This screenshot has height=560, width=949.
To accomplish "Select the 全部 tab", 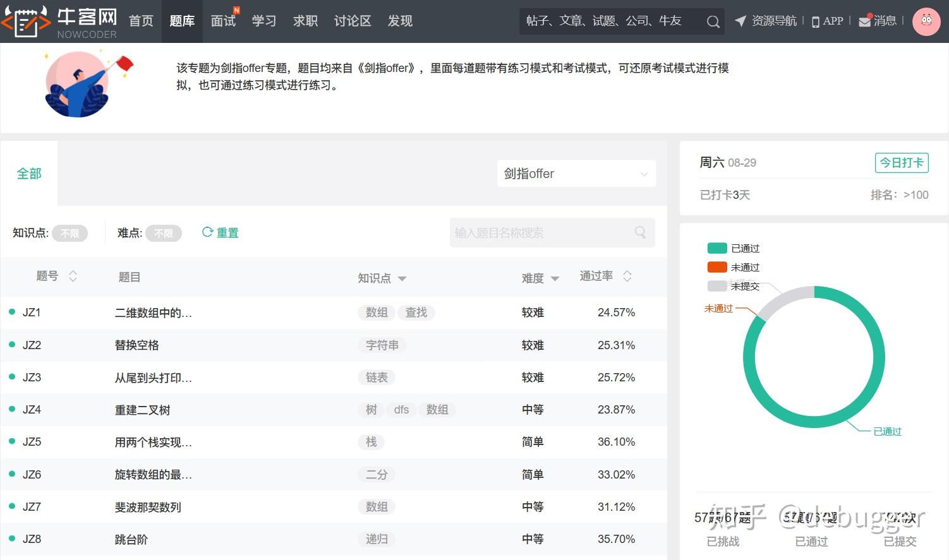I will coord(28,173).
